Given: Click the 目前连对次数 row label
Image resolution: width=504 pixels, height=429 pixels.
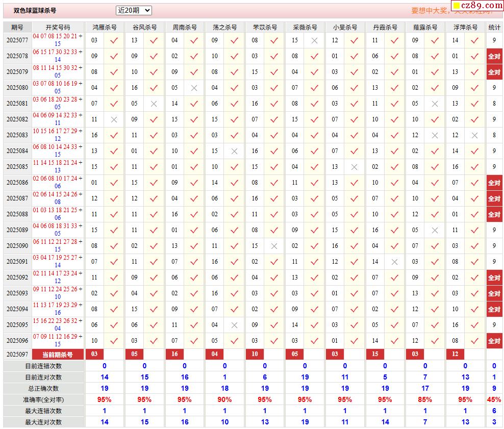Looking at the screenshot, I should tap(43, 377).
